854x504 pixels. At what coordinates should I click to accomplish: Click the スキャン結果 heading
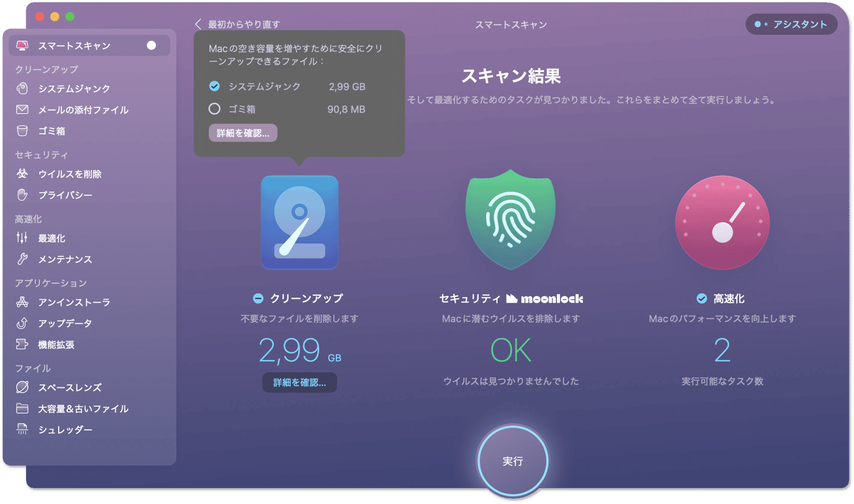click(x=511, y=76)
